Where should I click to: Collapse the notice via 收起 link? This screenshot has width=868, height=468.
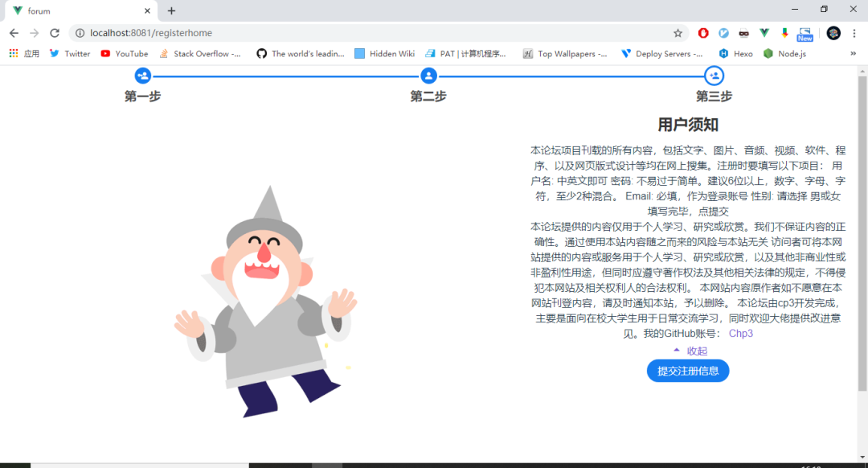click(696, 351)
